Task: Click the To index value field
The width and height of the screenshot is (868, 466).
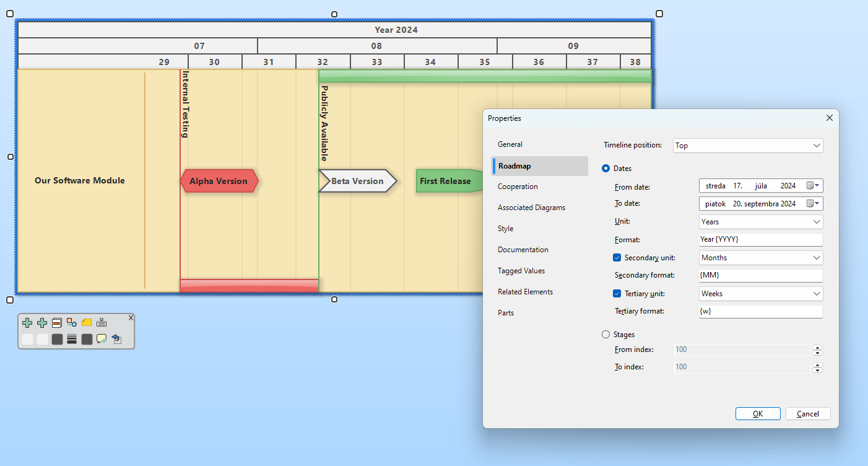Action: [742, 367]
